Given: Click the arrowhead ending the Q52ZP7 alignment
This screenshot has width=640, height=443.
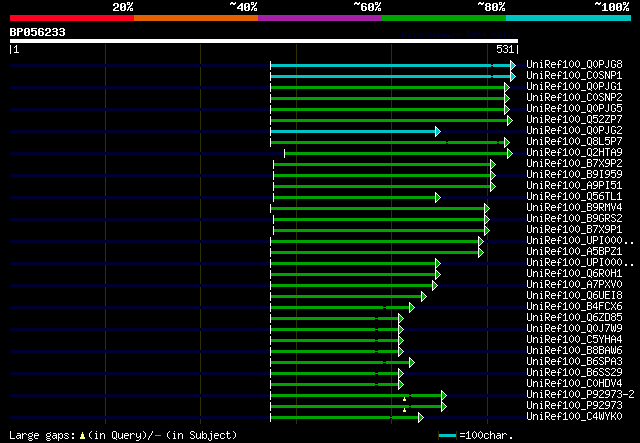Looking at the screenshot, I should [x=510, y=120].
